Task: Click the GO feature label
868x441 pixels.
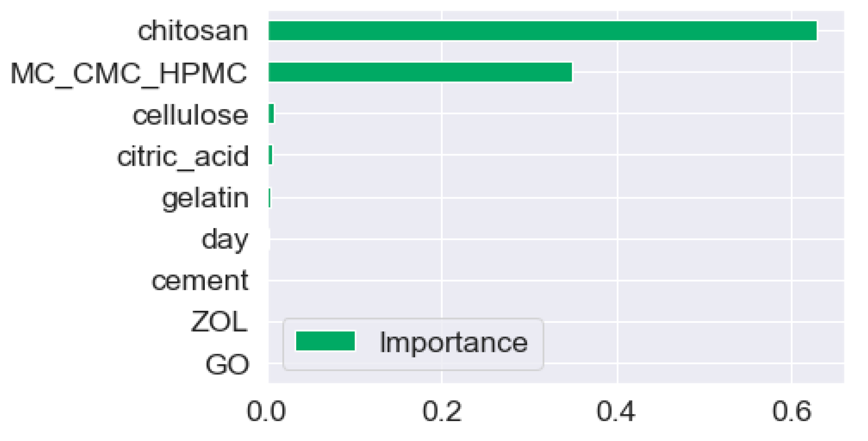Action: (227, 364)
